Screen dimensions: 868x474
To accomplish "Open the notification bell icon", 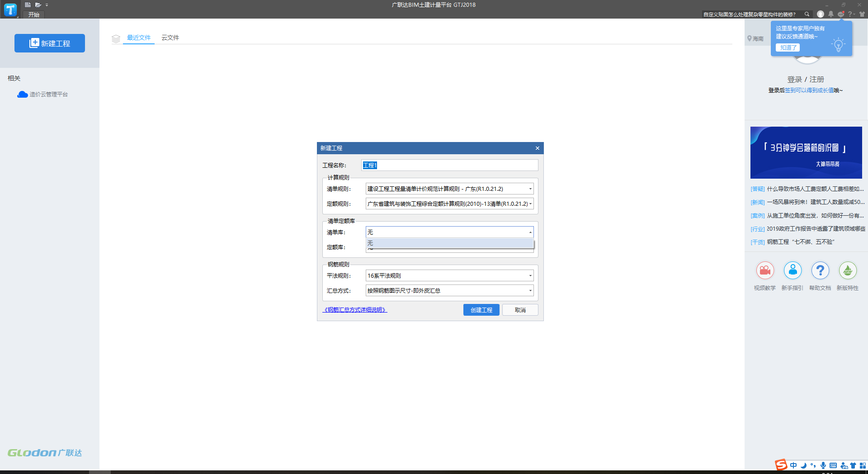I will (831, 14).
